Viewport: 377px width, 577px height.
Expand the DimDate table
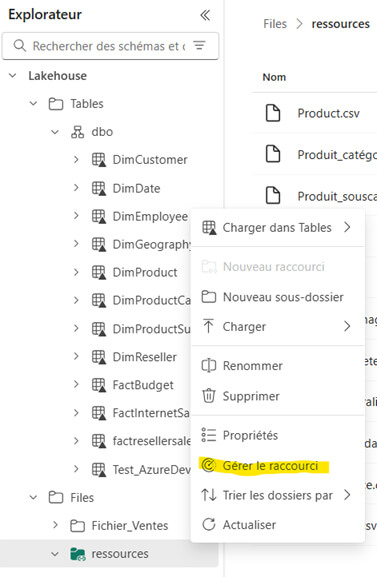(76, 188)
